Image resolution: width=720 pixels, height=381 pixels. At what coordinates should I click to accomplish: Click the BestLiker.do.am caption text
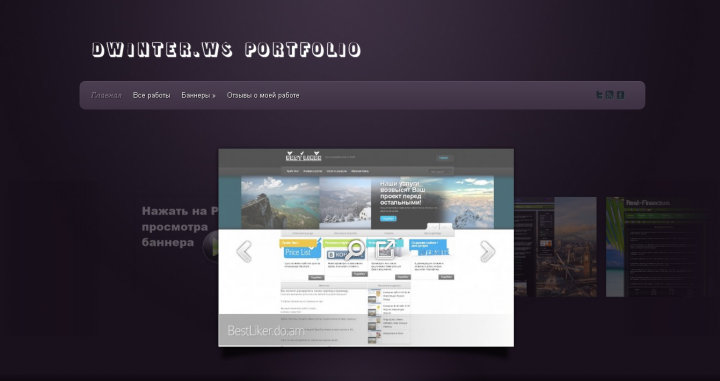pyautogui.click(x=266, y=331)
